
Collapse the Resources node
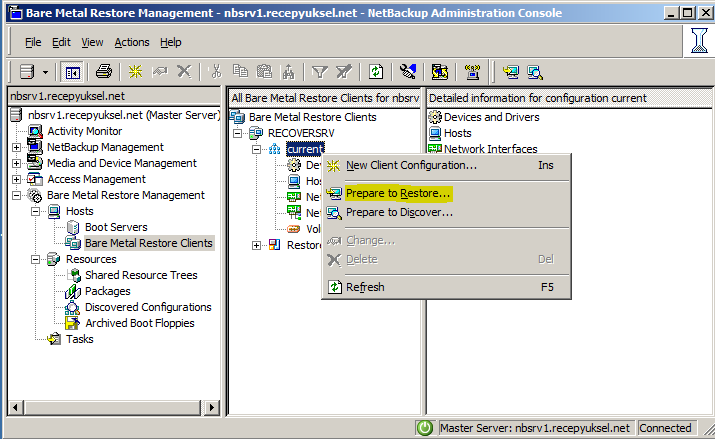click(x=36, y=259)
